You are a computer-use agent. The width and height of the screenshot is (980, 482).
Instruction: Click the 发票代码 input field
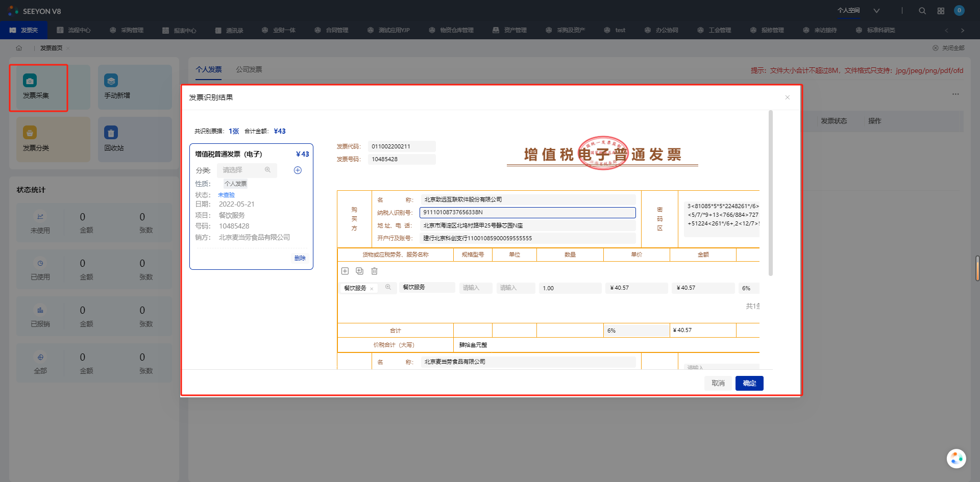click(x=401, y=146)
